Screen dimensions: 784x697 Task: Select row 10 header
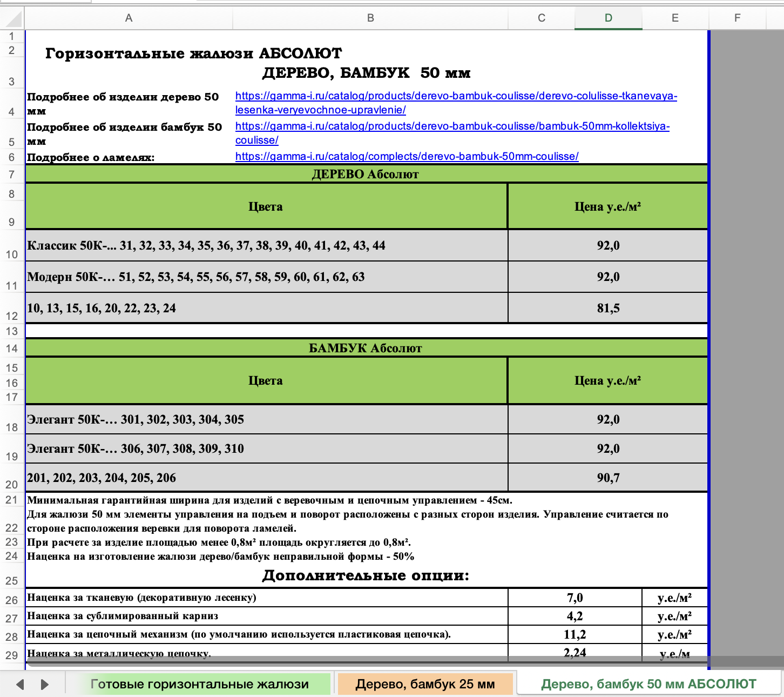pyautogui.click(x=12, y=246)
